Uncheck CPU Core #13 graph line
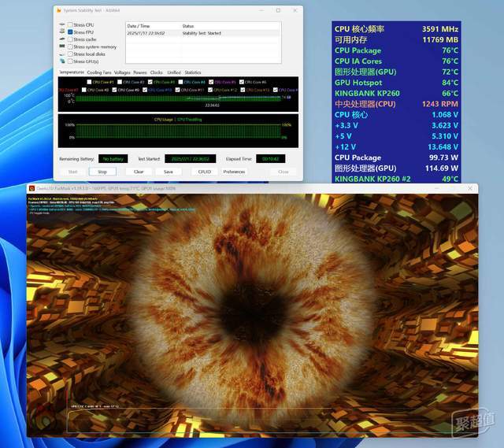This screenshot has width=504, height=448. tap(243, 90)
